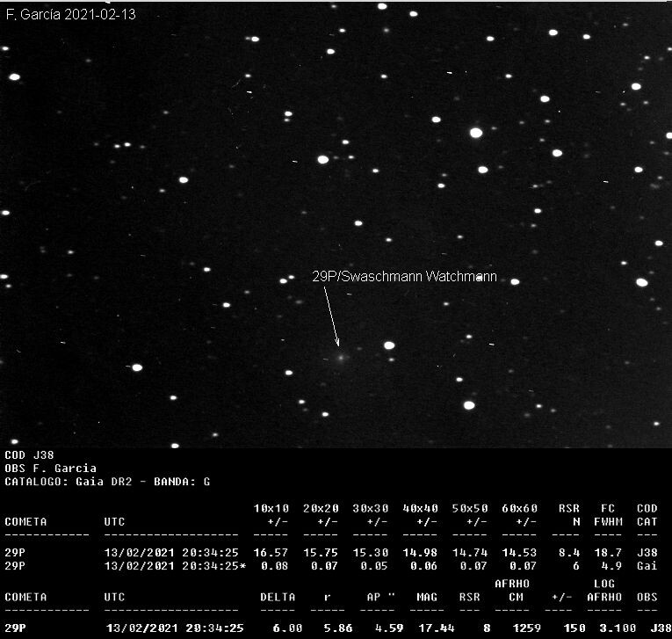Click the catalog code "Gai"
This screenshot has width=672, height=639.
pos(647,566)
